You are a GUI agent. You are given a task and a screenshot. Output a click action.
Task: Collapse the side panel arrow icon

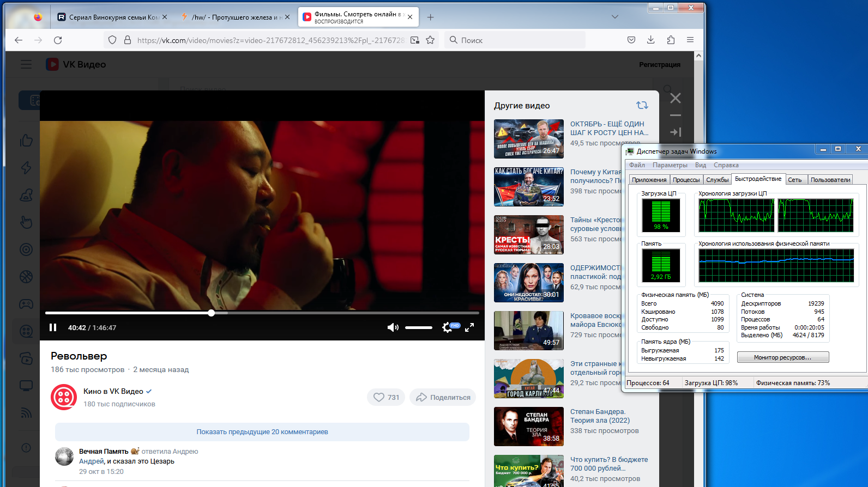click(676, 132)
